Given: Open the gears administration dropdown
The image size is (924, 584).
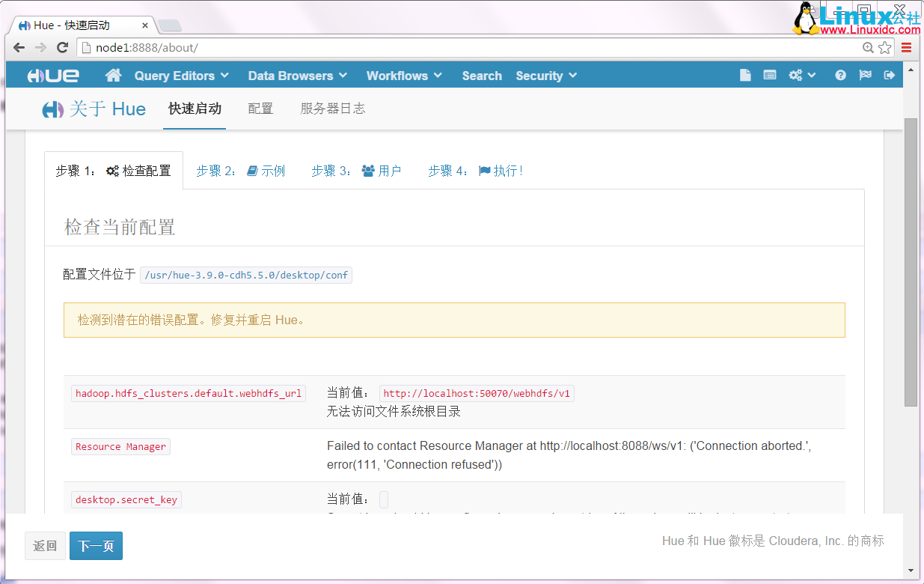Looking at the screenshot, I should coord(801,76).
